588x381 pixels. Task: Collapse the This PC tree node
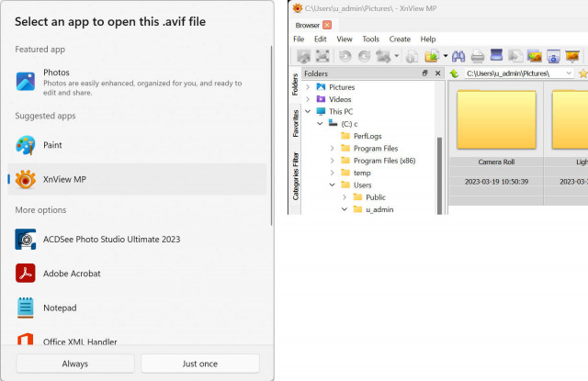(x=308, y=111)
